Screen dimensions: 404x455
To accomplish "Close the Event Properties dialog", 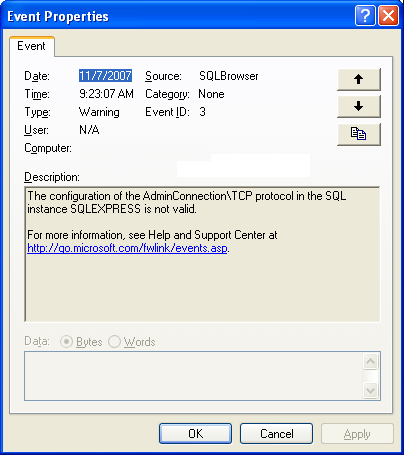I will pyautogui.click(x=388, y=15).
